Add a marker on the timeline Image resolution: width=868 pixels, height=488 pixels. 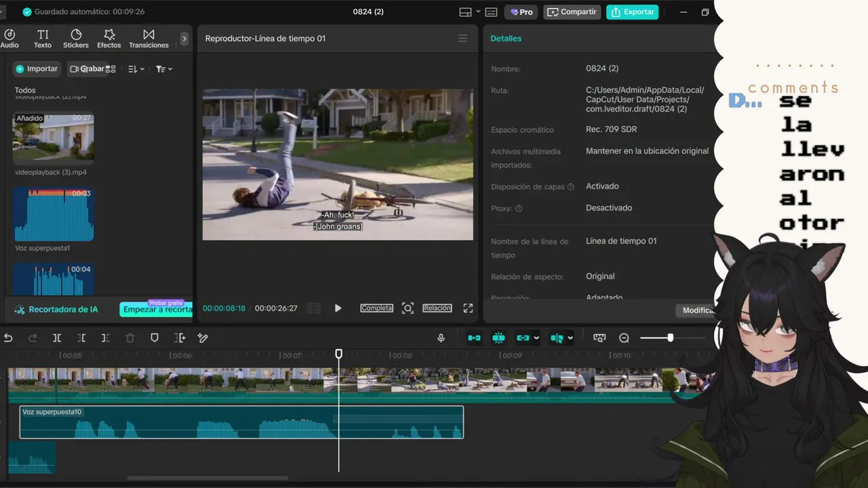(x=155, y=338)
